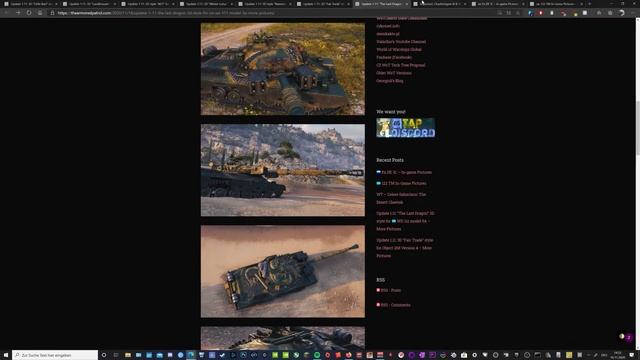This screenshot has width=640, height=360.
Task: Open the Georgski's Blog link
Action: tap(389, 81)
